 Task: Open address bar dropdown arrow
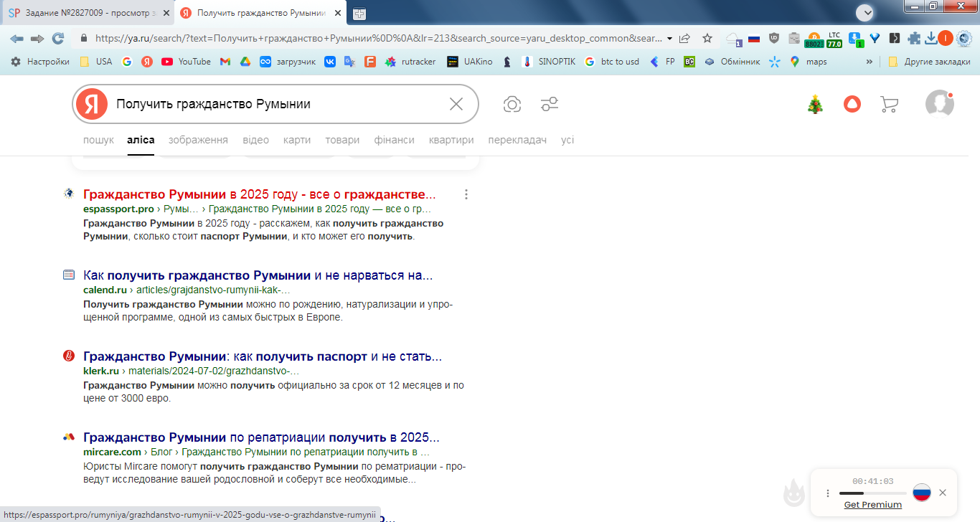(x=669, y=38)
